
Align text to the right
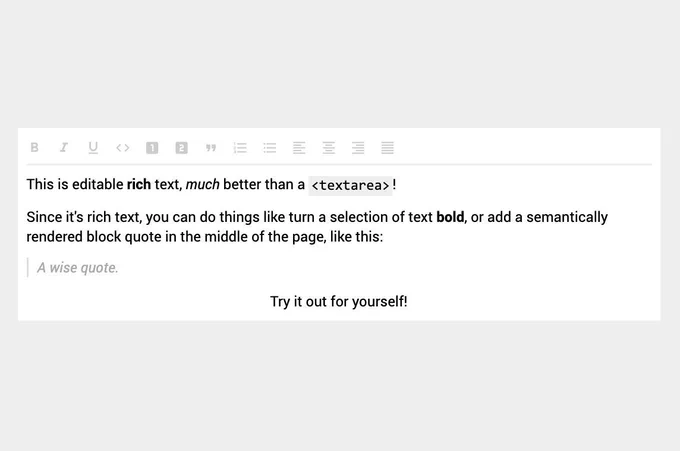(x=358, y=148)
